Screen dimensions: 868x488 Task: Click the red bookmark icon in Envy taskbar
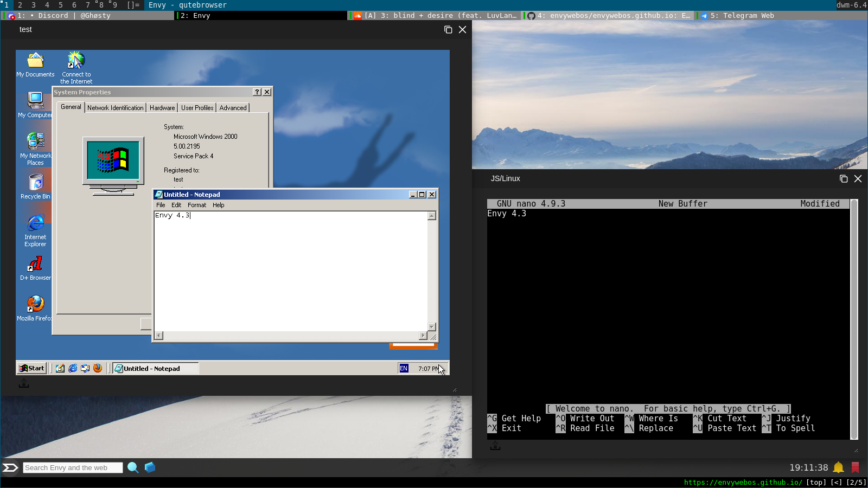point(856,467)
